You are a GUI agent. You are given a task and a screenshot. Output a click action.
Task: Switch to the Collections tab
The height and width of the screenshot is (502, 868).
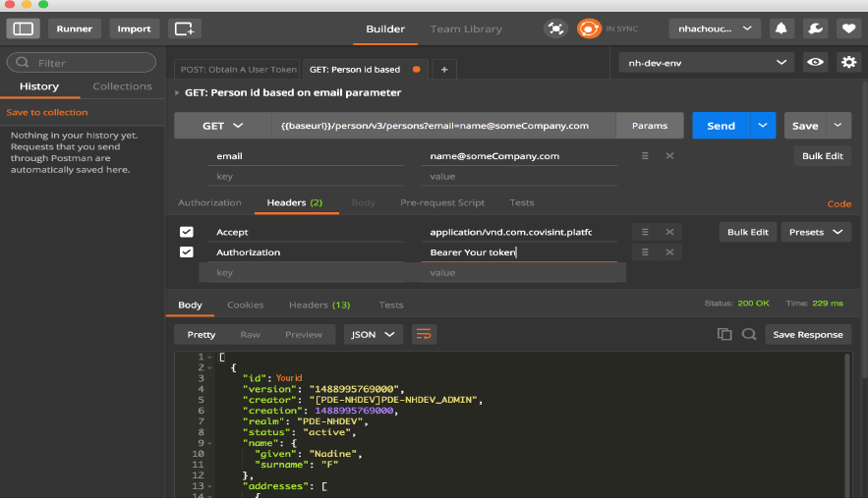point(122,86)
